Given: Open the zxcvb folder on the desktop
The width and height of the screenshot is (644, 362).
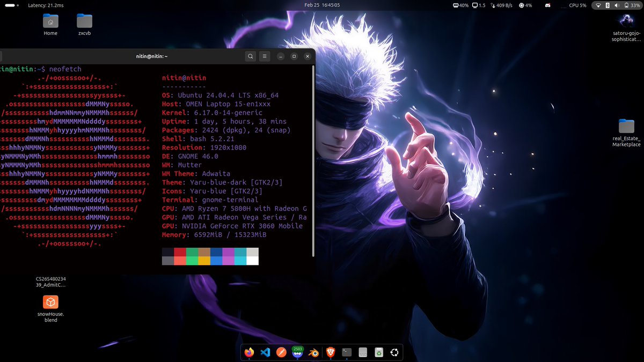Looking at the screenshot, I should 84,25.
